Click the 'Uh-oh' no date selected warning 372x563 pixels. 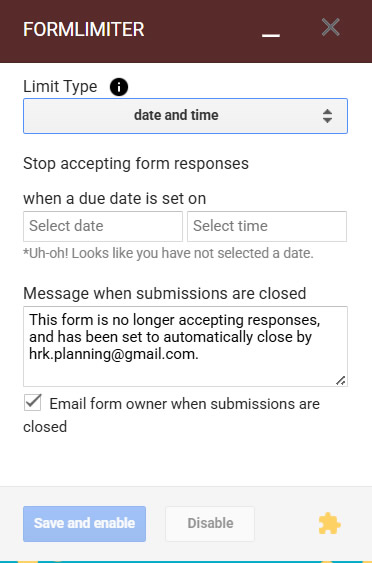pos(168,253)
